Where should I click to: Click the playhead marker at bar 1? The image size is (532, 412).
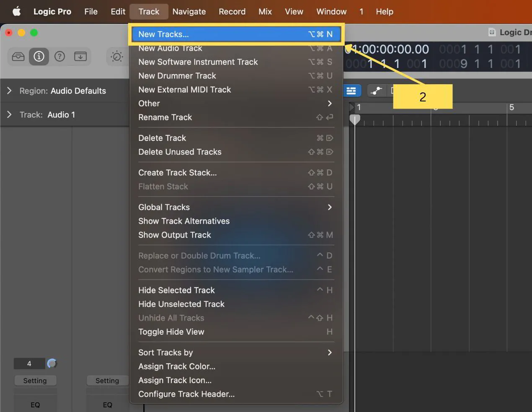click(355, 119)
